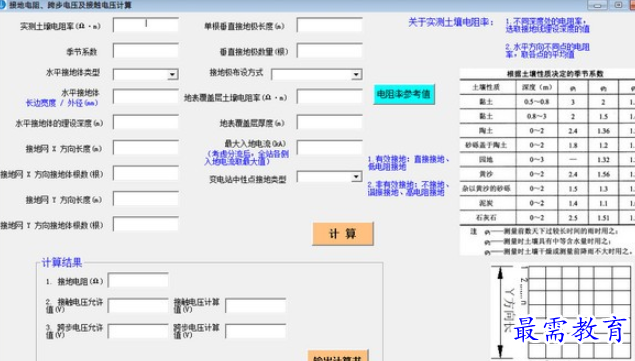Viewport: 635px width, 361px height.
Task: Click the 计算结果 group label
Action: [62, 263]
